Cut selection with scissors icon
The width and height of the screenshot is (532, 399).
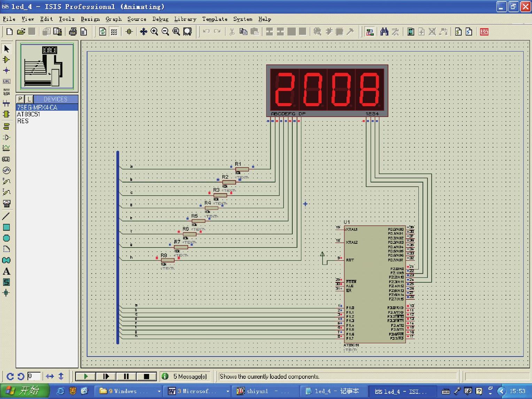232,32
